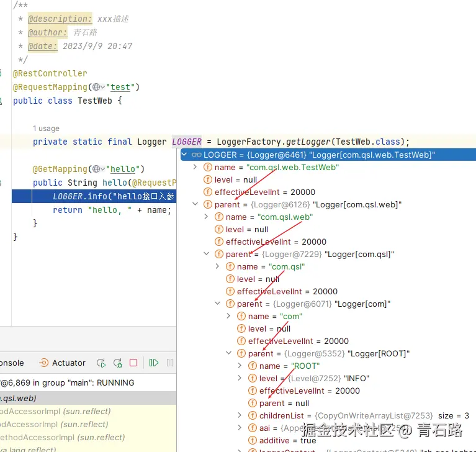Click the highlighted LOGGER.info execution line
This screenshot has height=452, width=476.
pyautogui.click(x=94, y=196)
